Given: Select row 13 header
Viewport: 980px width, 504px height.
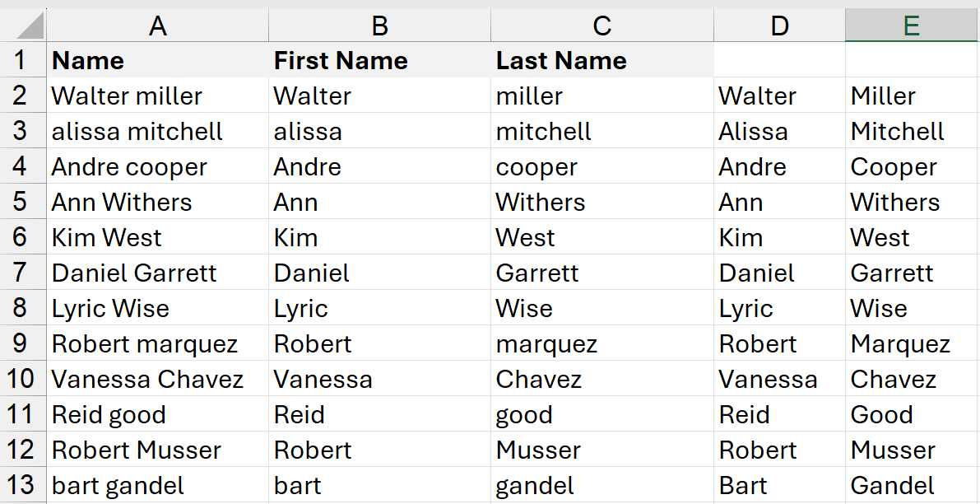Looking at the screenshot, I should [21, 485].
